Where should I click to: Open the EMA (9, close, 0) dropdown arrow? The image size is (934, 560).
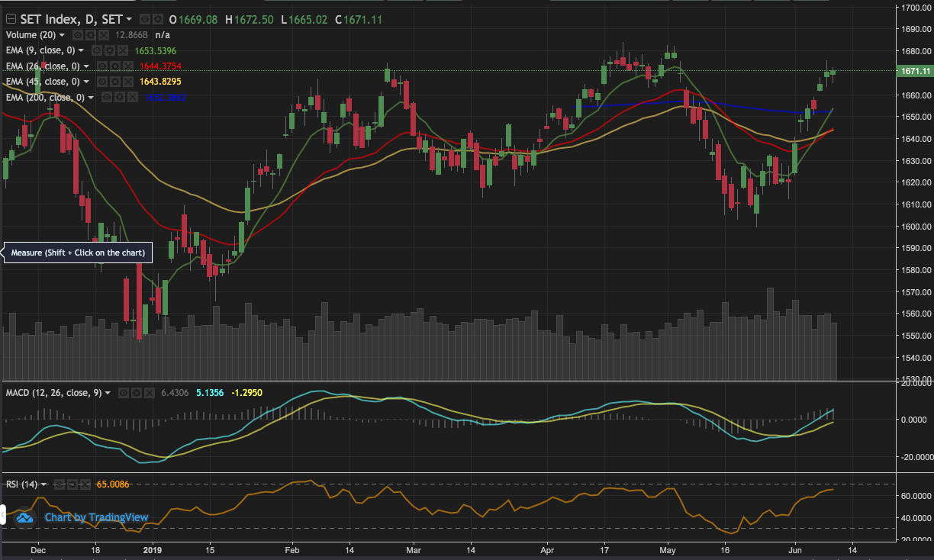click(81, 50)
